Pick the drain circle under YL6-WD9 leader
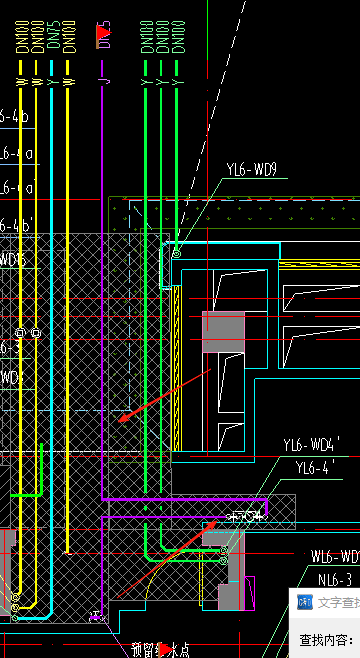Image resolution: width=360 pixels, height=658 pixels. [x=177, y=253]
